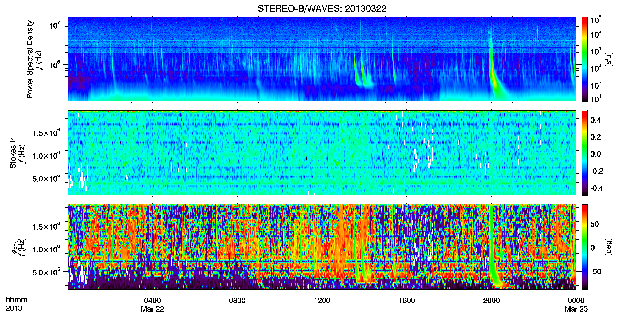Click the 0000 time tick label
Image resolution: width=644 pixels, height=332 pixels.
point(576,300)
